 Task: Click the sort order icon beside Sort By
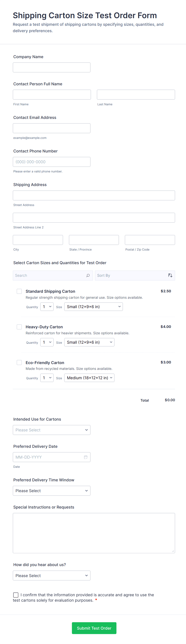tap(170, 275)
